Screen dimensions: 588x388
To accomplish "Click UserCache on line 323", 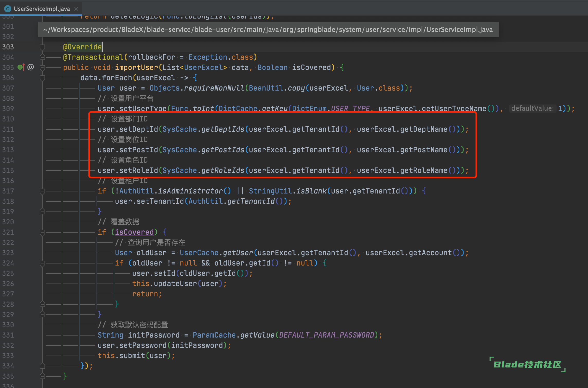I will point(199,253).
